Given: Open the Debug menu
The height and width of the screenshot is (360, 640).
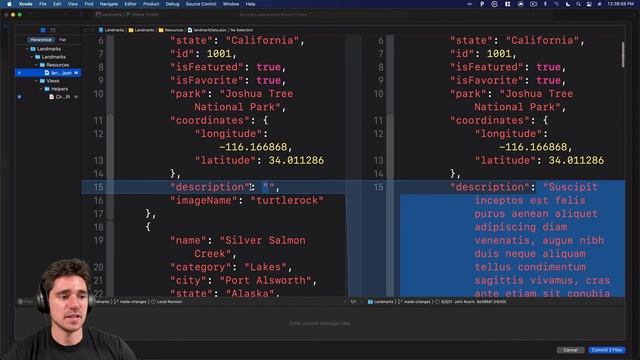Looking at the screenshot, I should [172, 4].
